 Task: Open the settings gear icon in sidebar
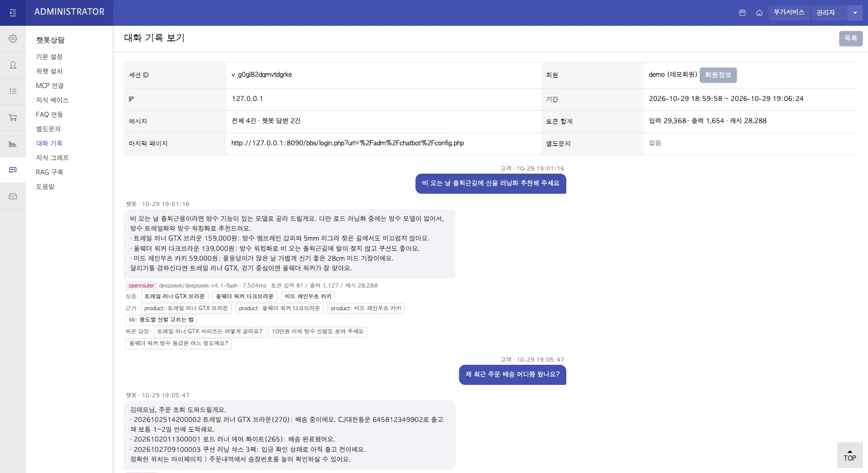(13, 39)
